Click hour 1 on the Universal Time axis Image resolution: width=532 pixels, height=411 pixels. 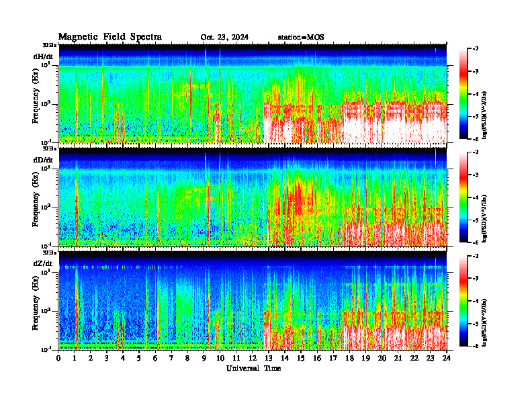click(x=75, y=358)
